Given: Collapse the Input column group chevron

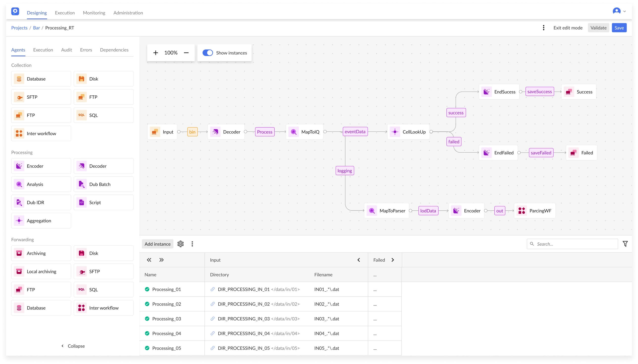Looking at the screenshot, I should pyautogui.click(x=359, y=260).
